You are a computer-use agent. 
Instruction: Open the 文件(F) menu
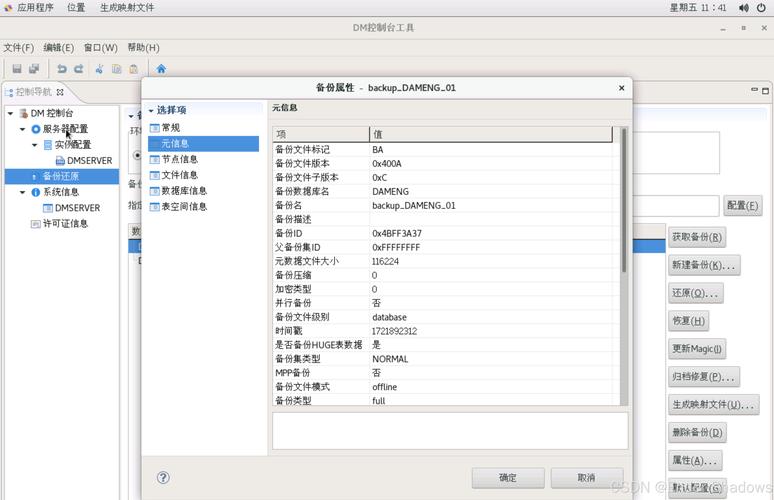point(19,48)
